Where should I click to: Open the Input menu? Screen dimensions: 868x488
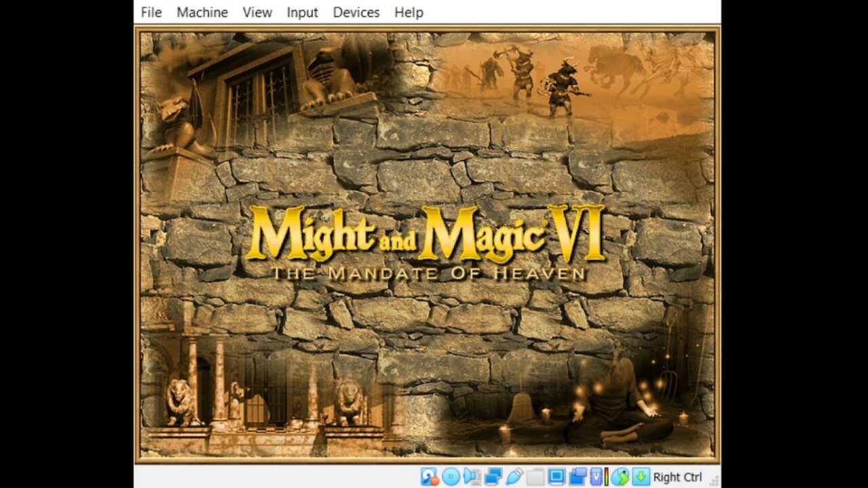(302, 12)
